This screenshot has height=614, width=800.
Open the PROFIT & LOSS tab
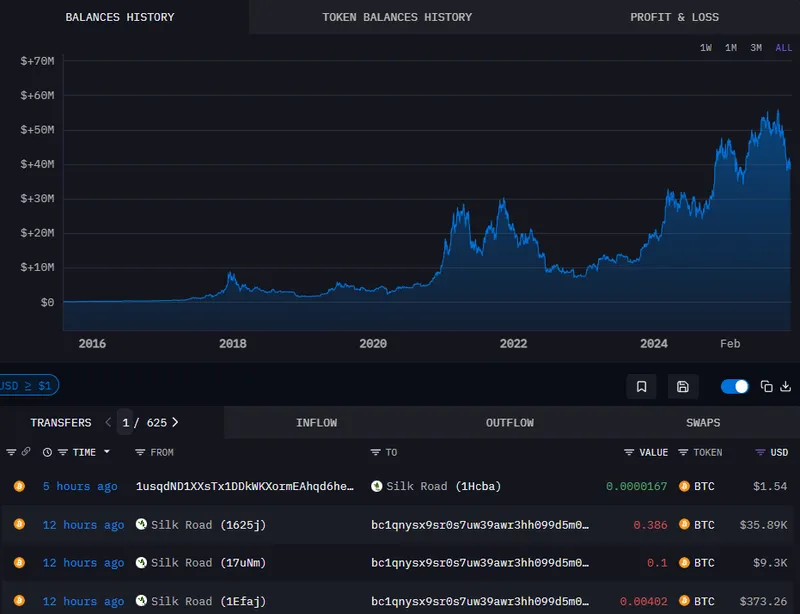[675, 16]
